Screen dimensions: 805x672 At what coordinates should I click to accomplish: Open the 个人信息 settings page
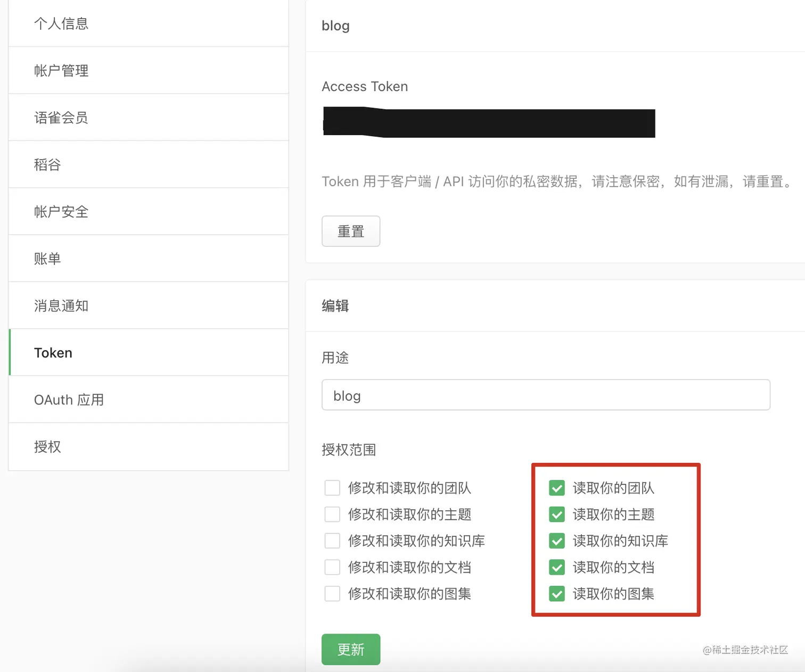tap(149, 23)
